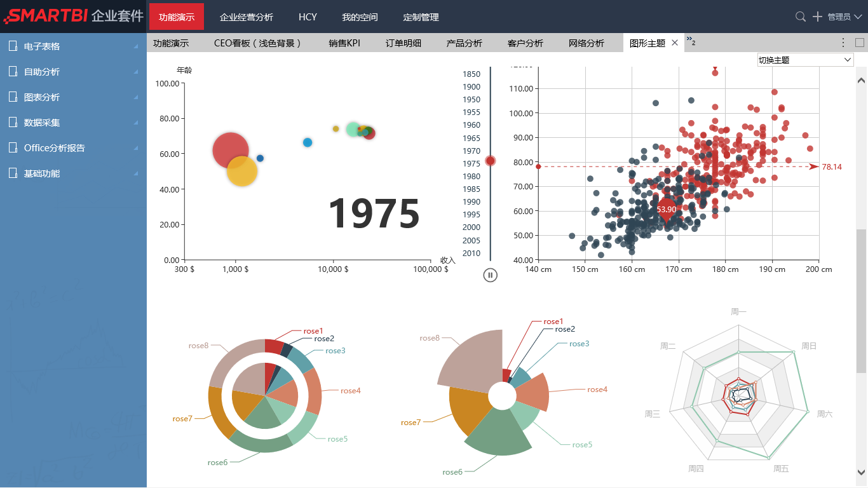This screenshot has width=868, height=488.
Task: Open the three-dot tab options menu
Action: point(843,43)
